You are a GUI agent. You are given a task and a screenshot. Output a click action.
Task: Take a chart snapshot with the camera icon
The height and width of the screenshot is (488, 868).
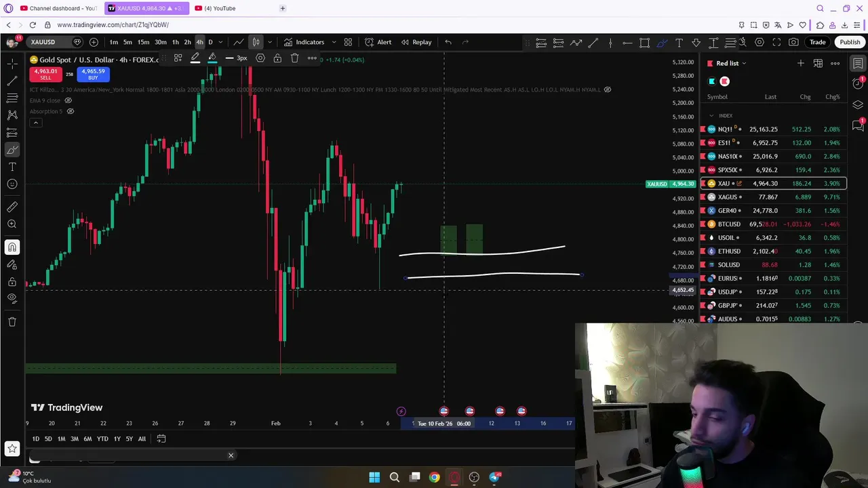pyautogui.click(x=793, y=42)
